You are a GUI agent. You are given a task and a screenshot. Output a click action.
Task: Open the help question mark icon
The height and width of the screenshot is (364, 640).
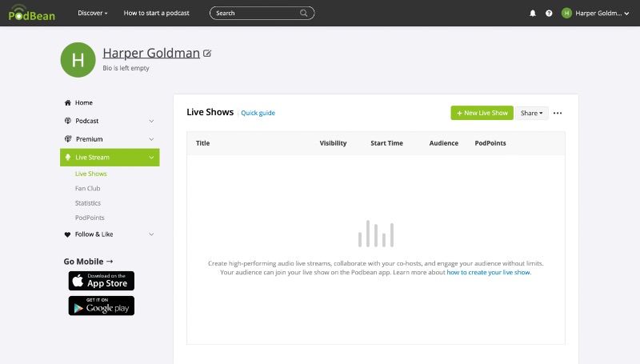pyautogui.click(x=549, y=13)
